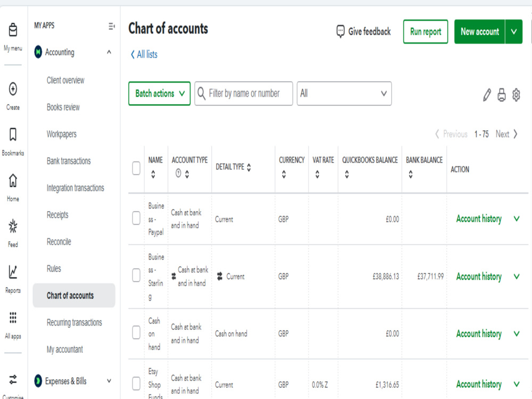Open the Batch actions dropdown
This screenshot has height=399, width=532.
click(x=160, y=93)
